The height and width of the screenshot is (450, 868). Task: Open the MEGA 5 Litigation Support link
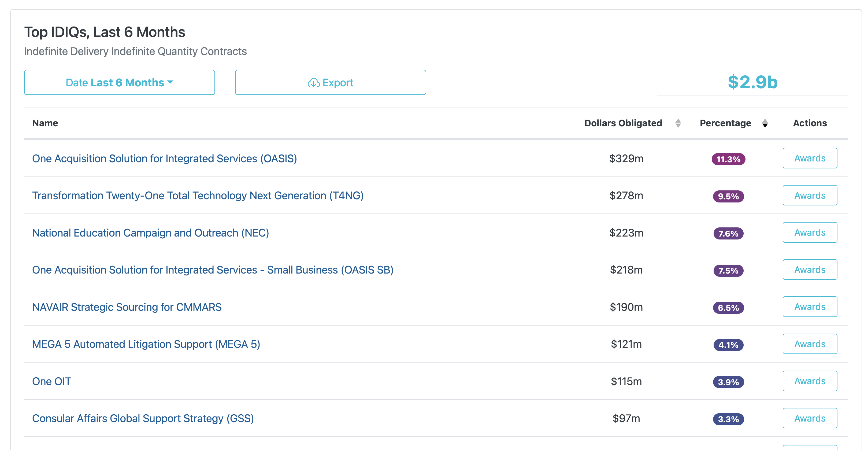point(146,344)
